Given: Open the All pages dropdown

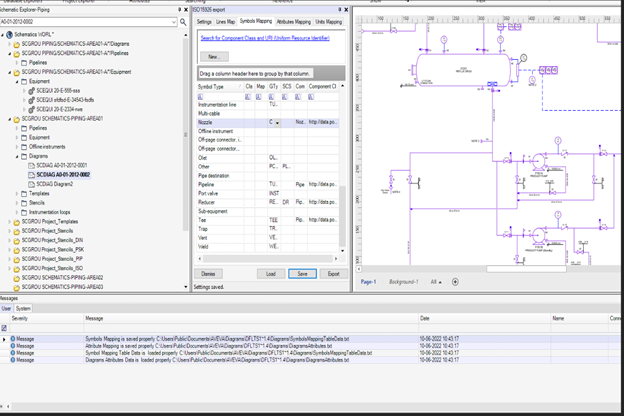Looking at the screenshot, I should click(x=436, y=282).
